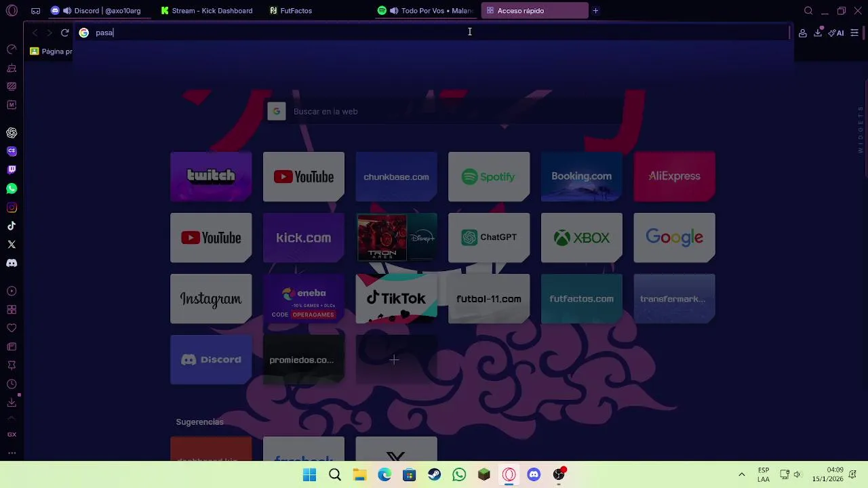Open the tab search magnifier icon
The width and height of the screenshot is (868, 488).
[x=808, y=11]
